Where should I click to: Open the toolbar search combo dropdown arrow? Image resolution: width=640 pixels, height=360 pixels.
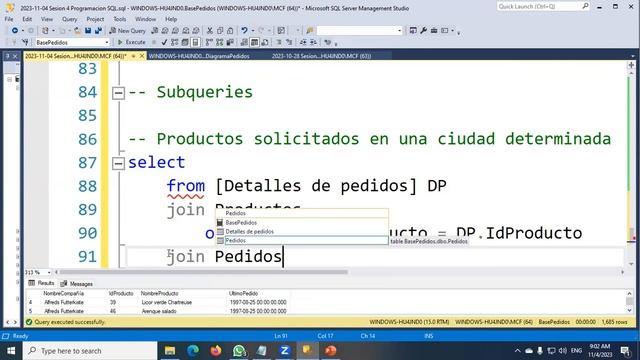tap(399, 31)
